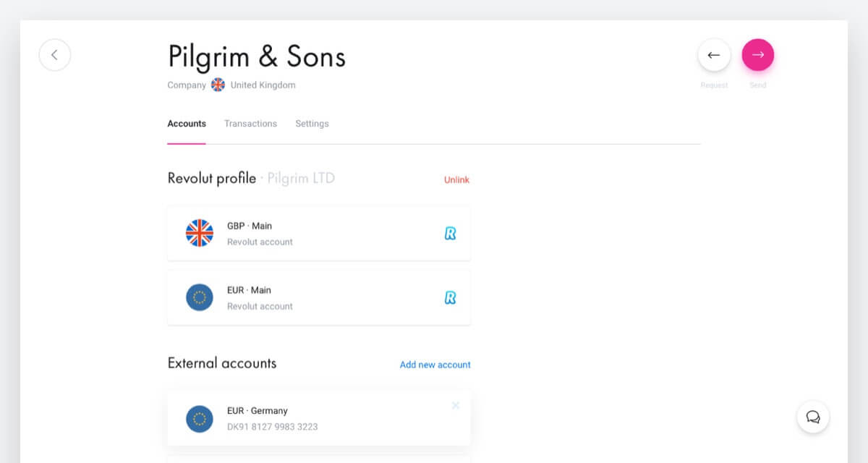Click Add new account link
The image size is (868, 463).
tap(435, 365)
